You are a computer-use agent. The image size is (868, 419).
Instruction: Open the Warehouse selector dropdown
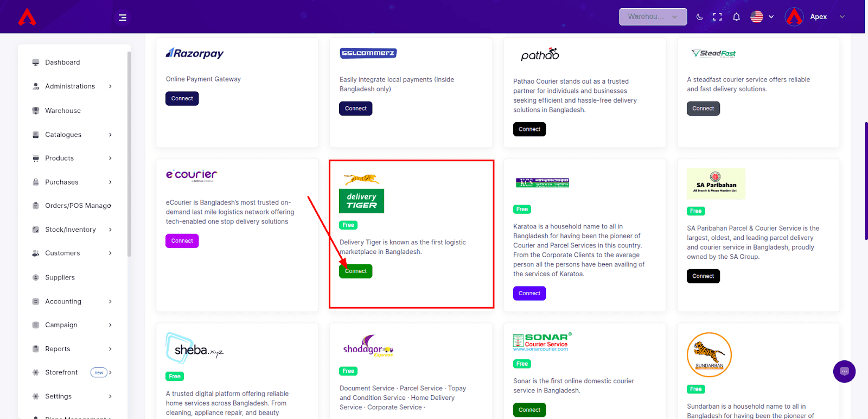click(x=653, y=17)
